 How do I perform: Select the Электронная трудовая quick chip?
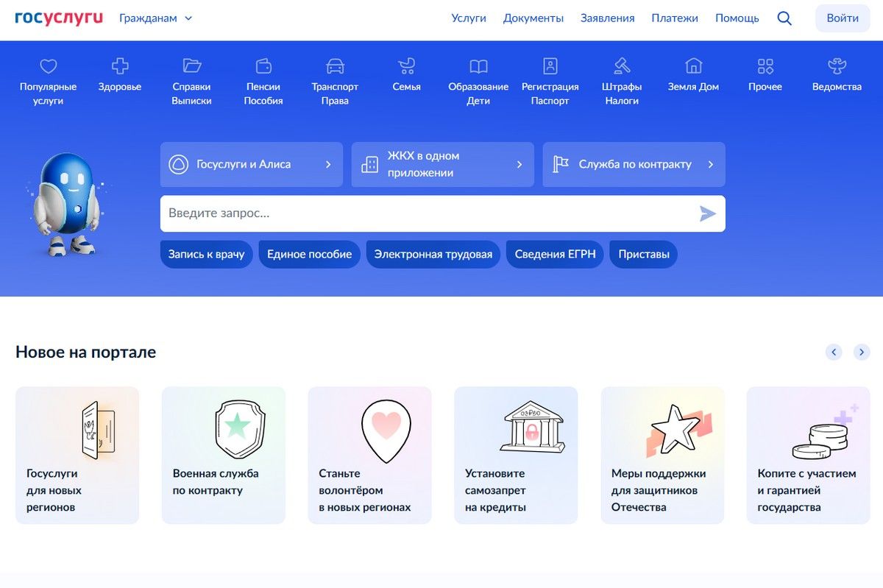433,255
